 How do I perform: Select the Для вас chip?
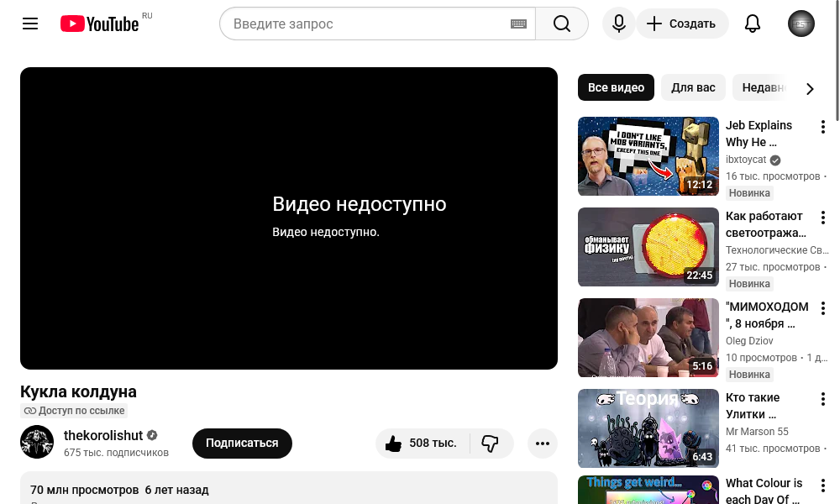(693, 87)
